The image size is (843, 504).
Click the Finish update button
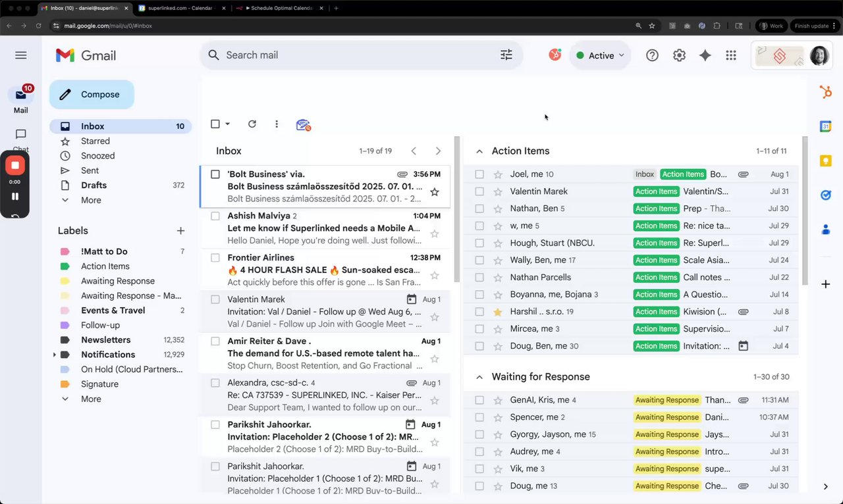815,26
